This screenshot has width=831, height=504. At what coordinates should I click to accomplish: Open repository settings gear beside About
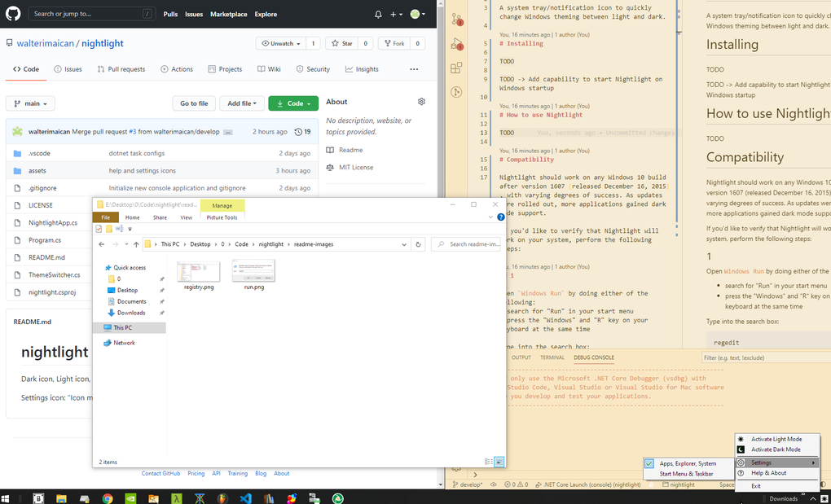coord(421,102)
